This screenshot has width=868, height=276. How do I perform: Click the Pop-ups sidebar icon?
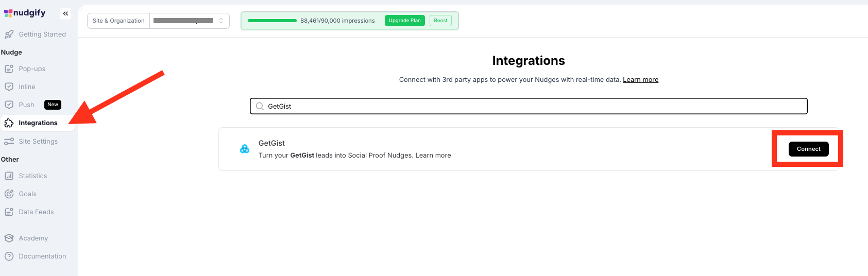click(9, 69)
